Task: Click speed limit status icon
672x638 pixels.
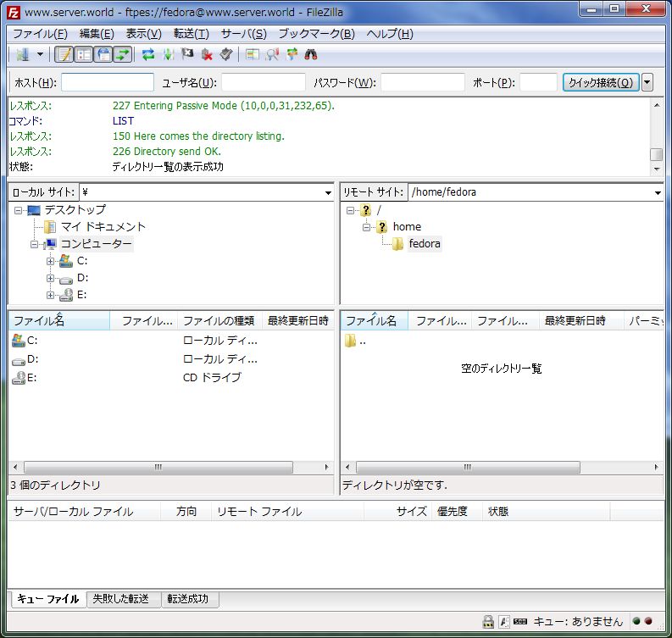Action: click(520, 621)
